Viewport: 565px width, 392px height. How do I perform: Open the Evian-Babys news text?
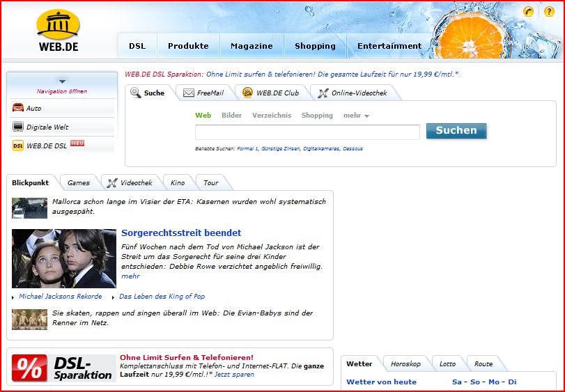tap(183, 318)
